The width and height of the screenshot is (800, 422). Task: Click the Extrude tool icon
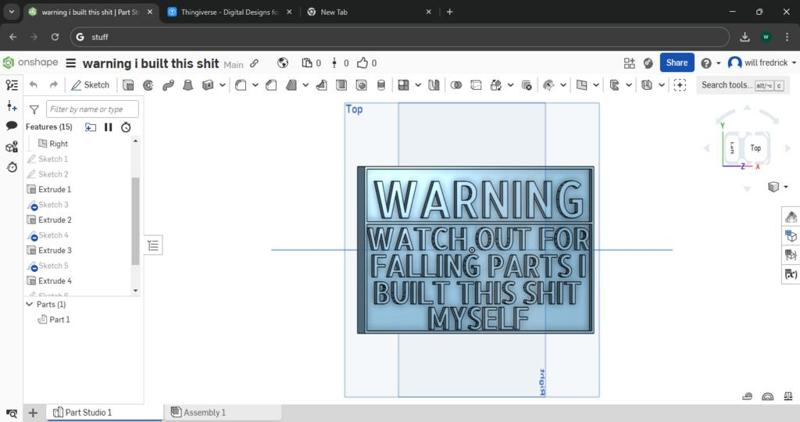coord(128,85)
